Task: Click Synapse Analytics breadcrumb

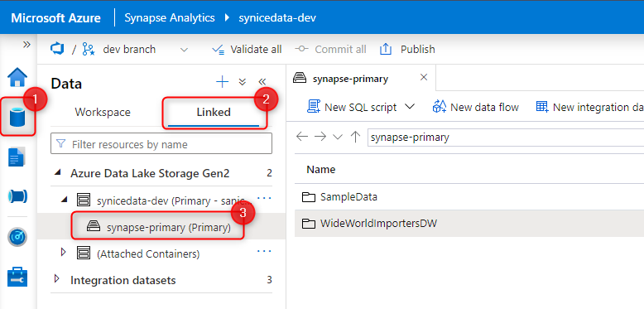Action: click(x=170, y=17)
